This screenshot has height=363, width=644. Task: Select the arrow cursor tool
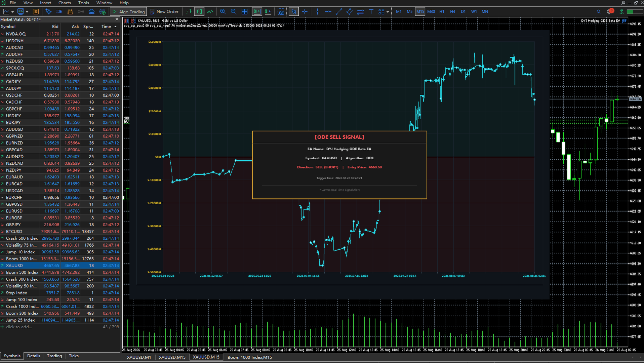tap(294, 11)
